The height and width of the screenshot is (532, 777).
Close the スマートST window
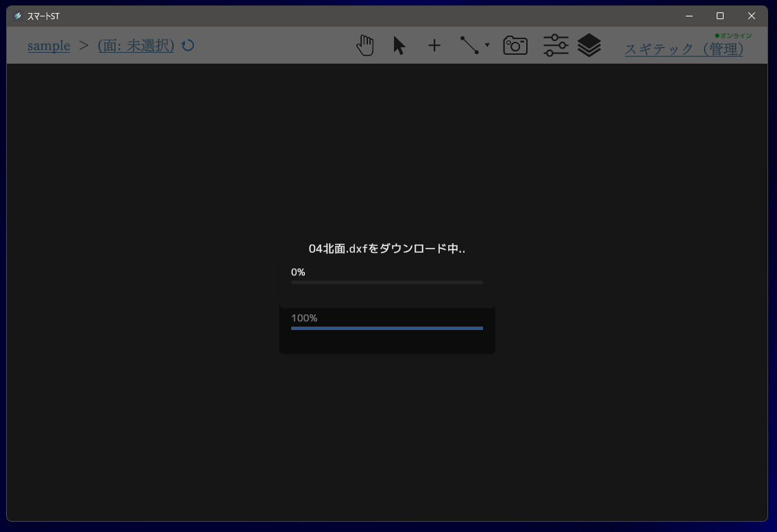(752, 16)
